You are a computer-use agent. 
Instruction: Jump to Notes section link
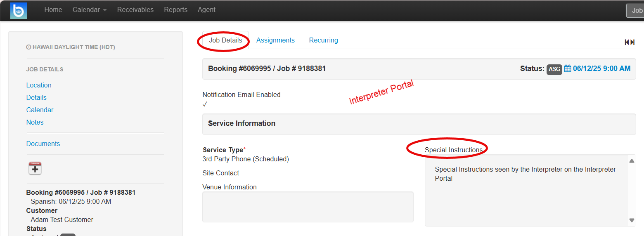coord(35,123)
